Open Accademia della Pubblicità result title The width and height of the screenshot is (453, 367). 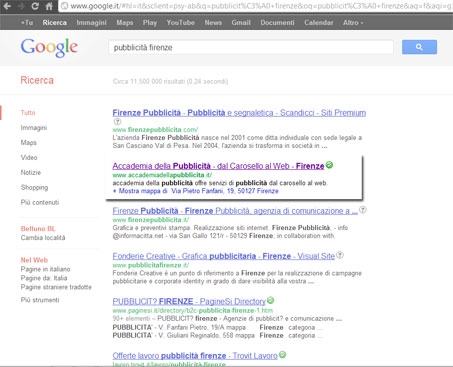coord(218,166)
